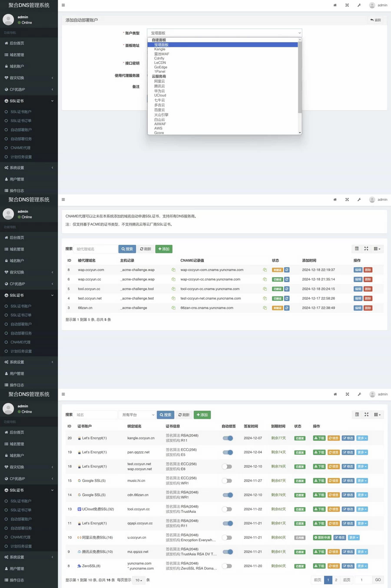Download certificate for kangle.cccyun.cn
This screenshot has width=391, height=588.
pos(319,438)
